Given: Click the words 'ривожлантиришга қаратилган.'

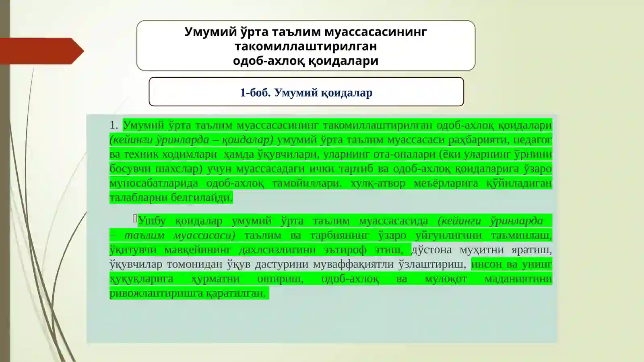Looking at the screenshot, I should [188, 294].
